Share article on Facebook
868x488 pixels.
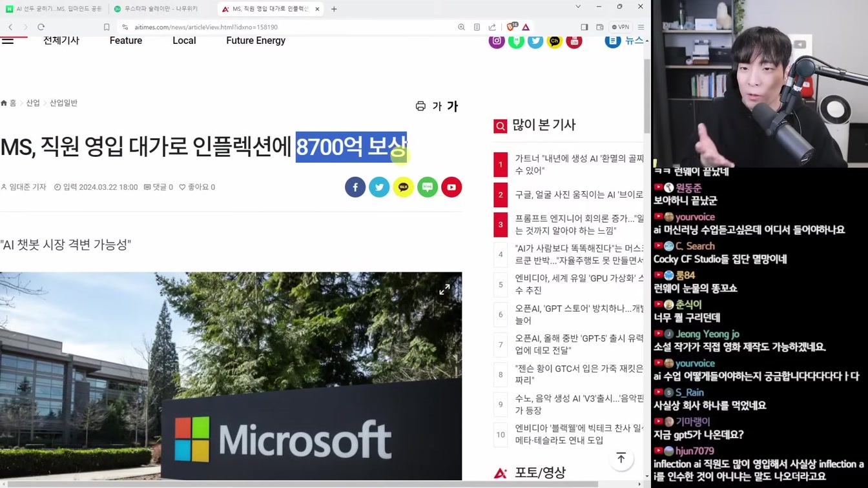[355, 187]
